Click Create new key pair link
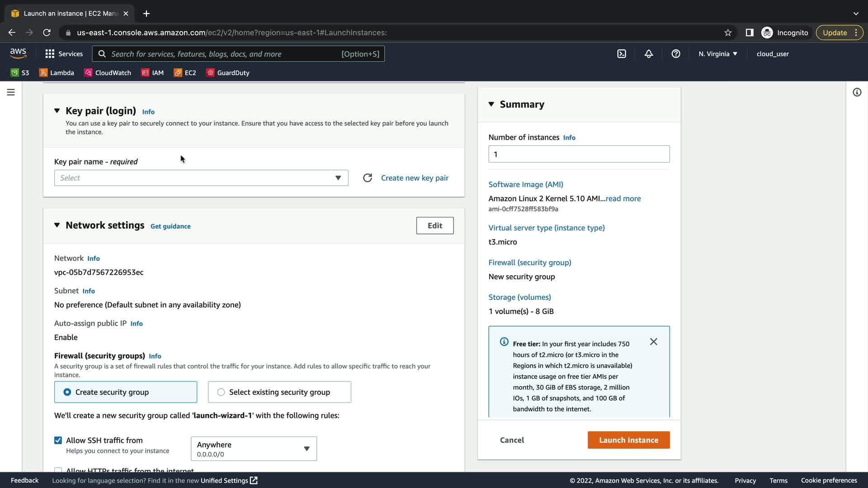The image size is (868, 488). tap(415, 178)
